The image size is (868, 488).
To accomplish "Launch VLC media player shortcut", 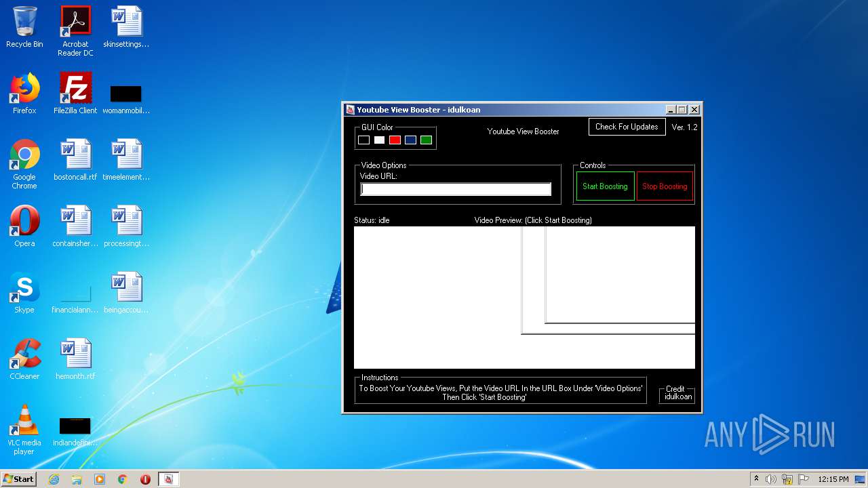I will (24, 430).
